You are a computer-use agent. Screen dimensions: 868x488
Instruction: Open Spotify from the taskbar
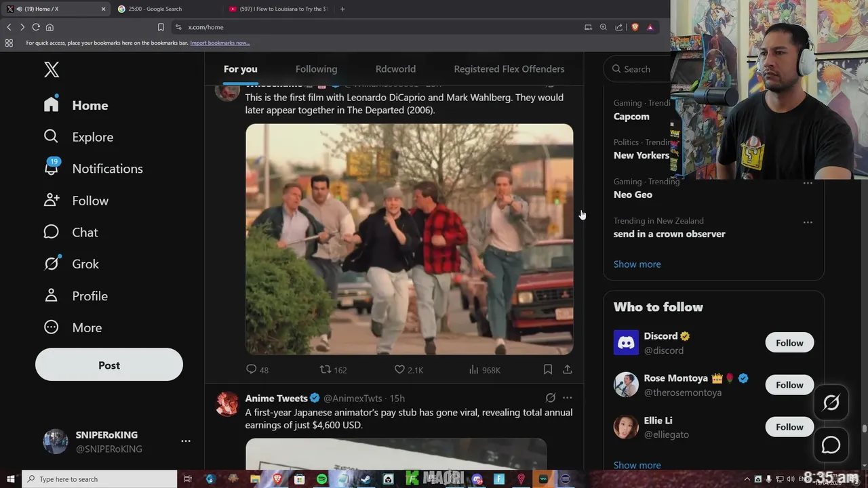(x=321, y=479)
